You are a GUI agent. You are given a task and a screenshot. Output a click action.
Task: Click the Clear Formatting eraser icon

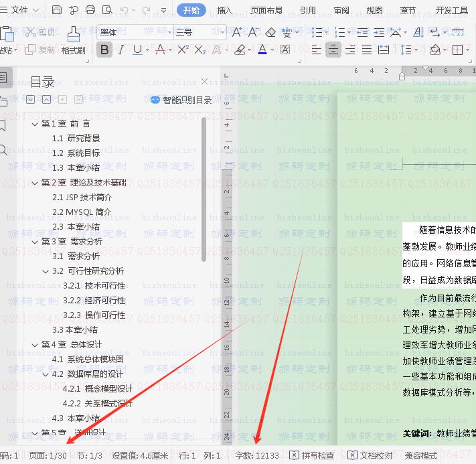point(270,32)
